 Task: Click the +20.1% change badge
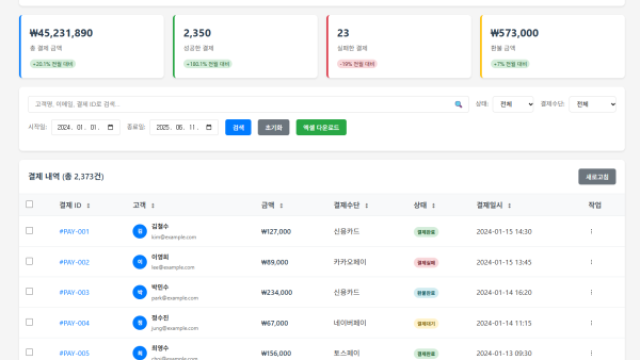point(53,64)
